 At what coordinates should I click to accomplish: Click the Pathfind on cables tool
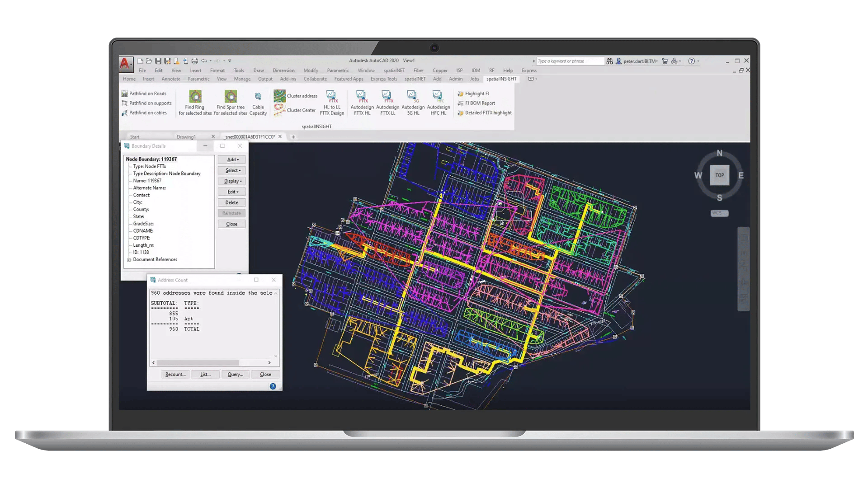144,113
